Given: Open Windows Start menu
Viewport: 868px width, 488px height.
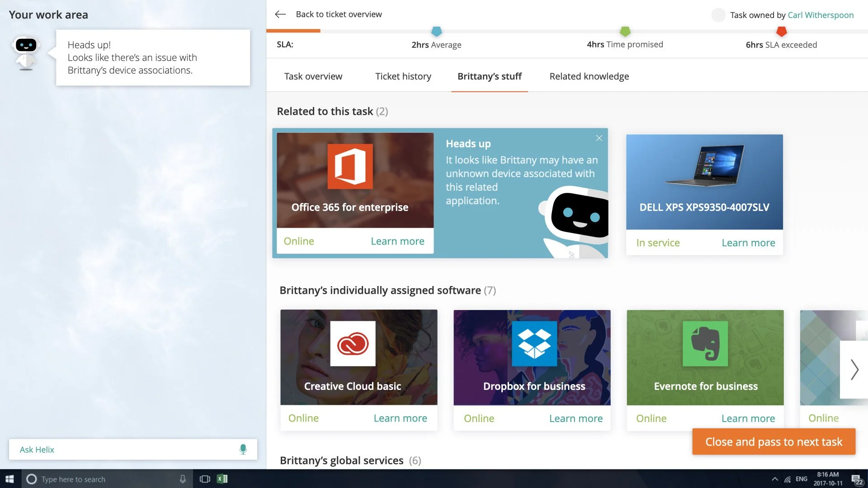Looking at the screenshot, I should pyautogui.click(x=10, y=479).
